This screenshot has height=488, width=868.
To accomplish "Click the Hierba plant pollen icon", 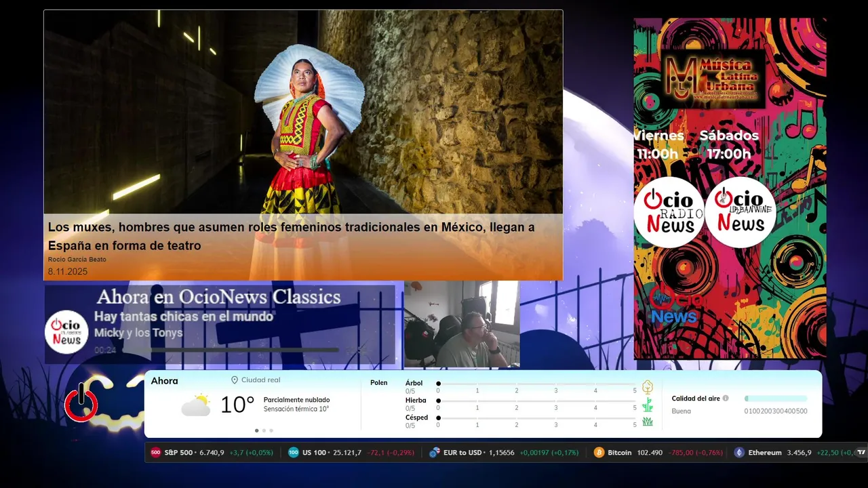I will coord(648,405).
